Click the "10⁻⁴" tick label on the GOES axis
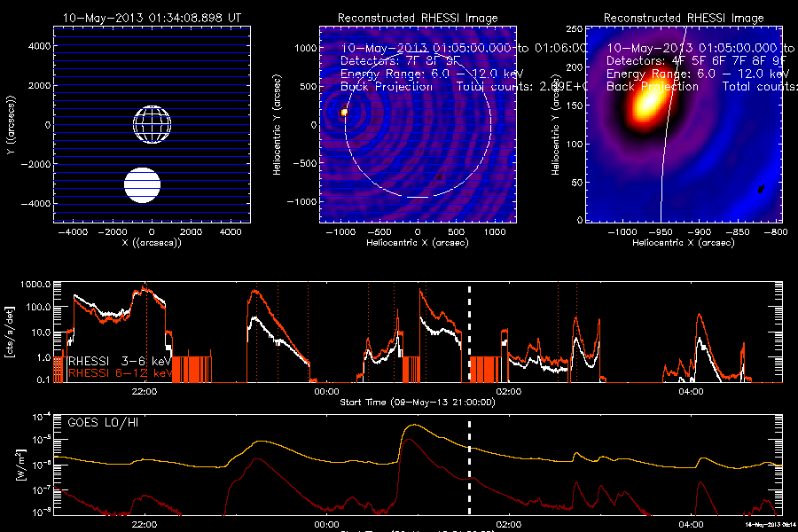The image size is (798, 532). click(41, 417)
